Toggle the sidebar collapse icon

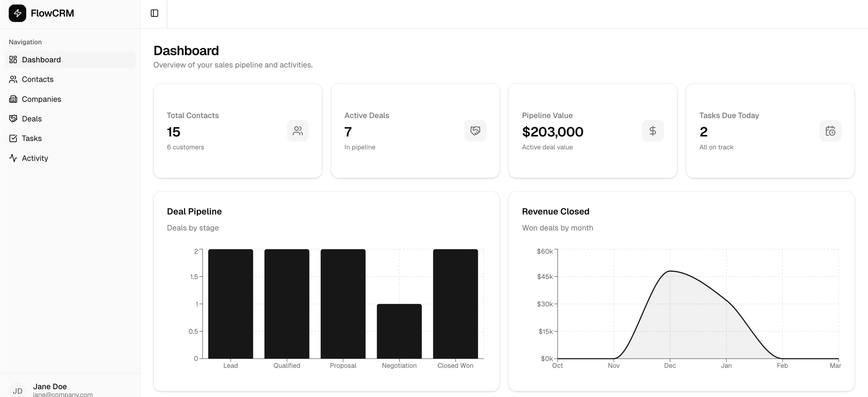[x=154, y=13]
